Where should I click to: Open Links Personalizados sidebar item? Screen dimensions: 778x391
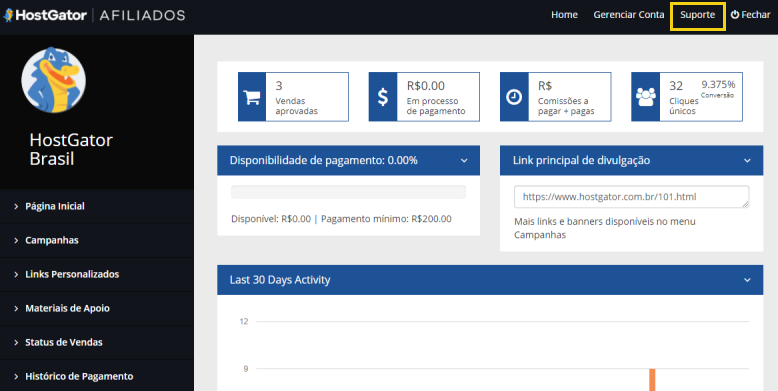click(x=97, y=274)
